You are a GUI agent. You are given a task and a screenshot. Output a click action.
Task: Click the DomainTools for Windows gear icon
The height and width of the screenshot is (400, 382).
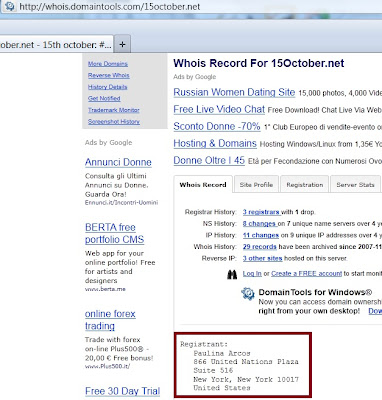click(248, 294)
